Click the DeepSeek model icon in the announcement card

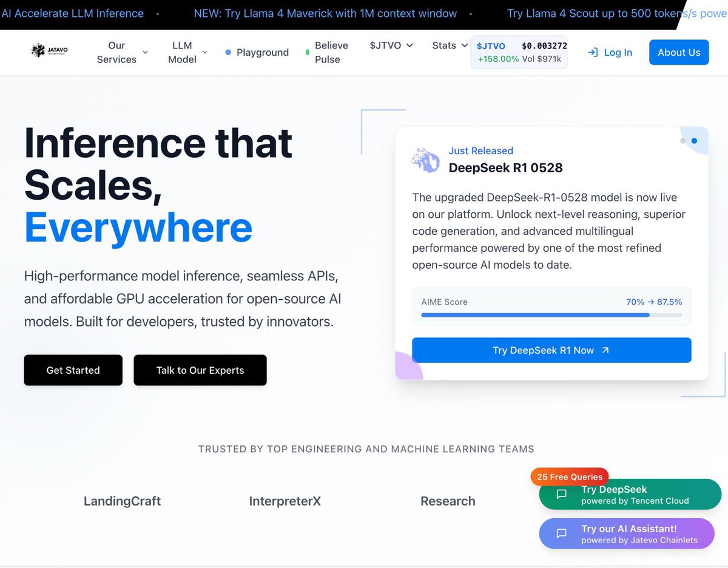click(x=425, y=160)
